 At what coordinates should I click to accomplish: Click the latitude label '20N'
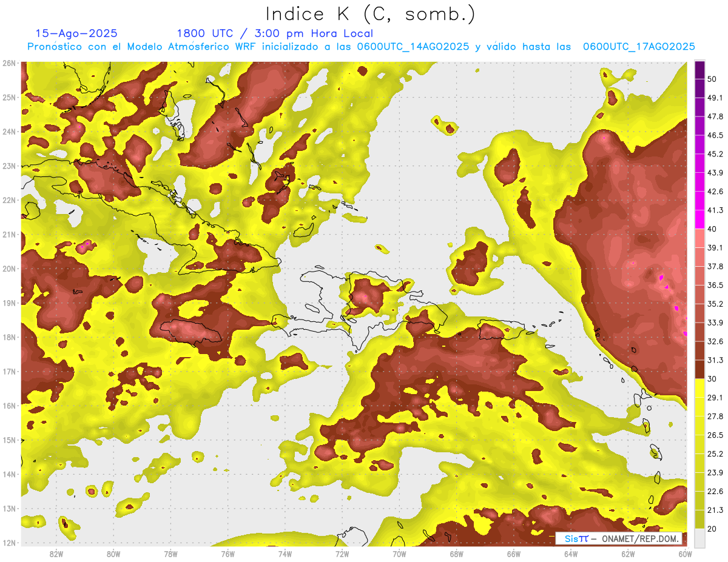point(9,269)
